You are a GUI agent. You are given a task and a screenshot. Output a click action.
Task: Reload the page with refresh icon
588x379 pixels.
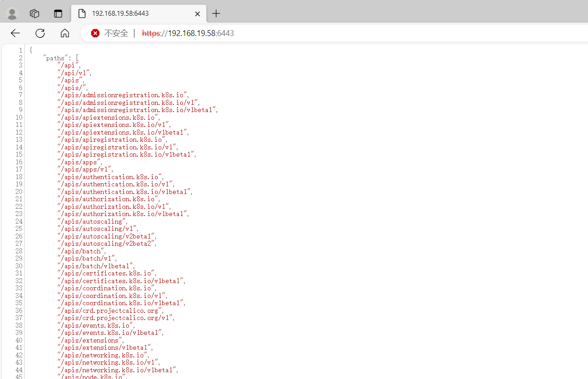40,33
